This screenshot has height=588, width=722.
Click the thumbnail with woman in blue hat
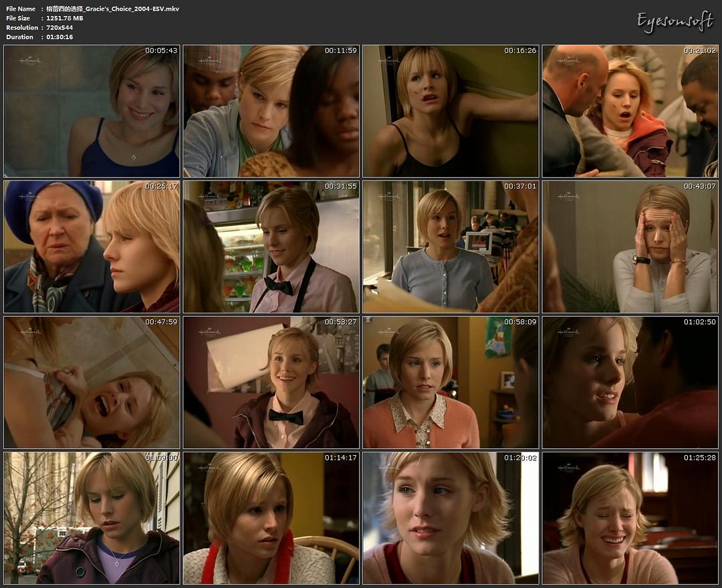pos(92,247)
